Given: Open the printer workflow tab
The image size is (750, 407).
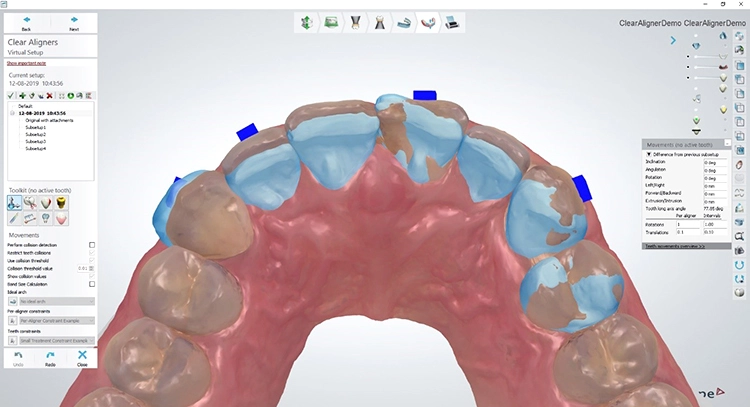Looking at the screenshot, I should coord(452,22).
